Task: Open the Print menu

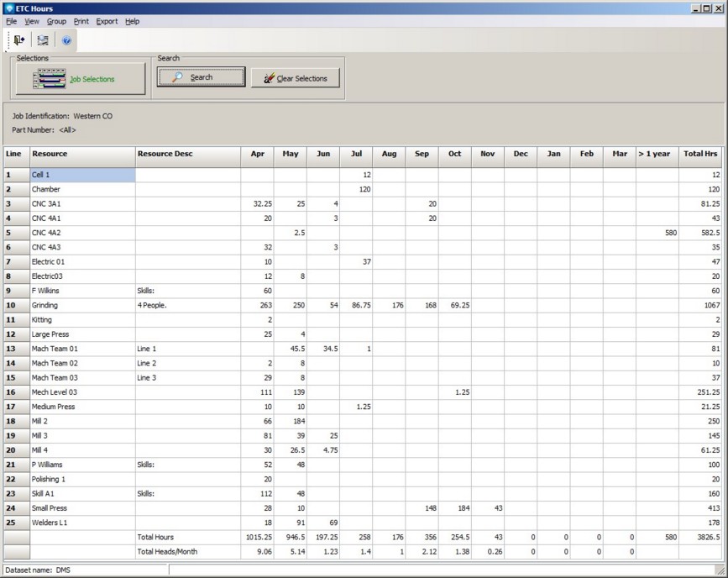Action: point(81,21)
